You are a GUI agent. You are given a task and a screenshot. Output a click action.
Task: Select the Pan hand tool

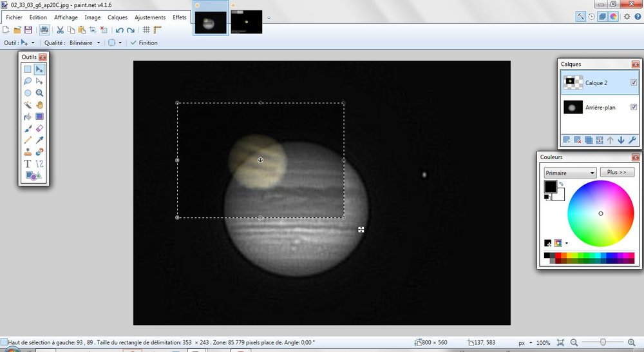pos(39,105)
